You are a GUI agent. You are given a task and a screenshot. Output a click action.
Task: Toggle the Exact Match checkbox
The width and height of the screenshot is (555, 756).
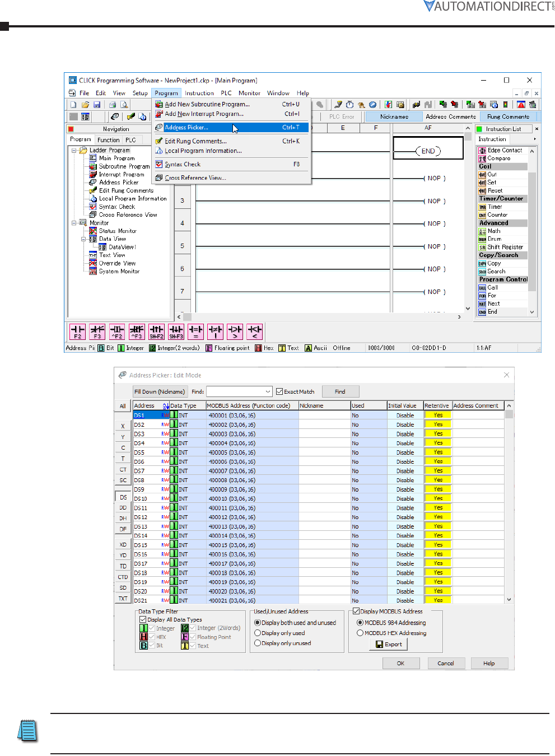pos(279,392)
